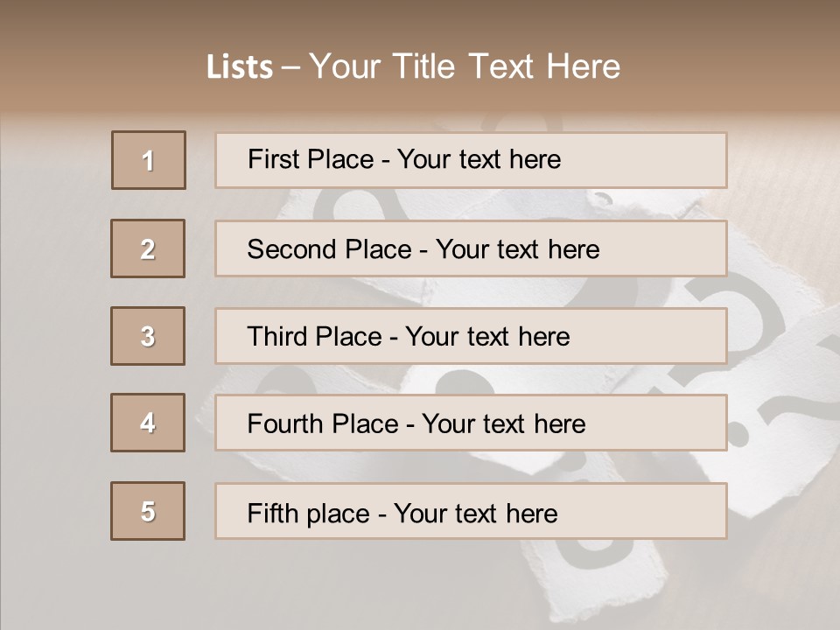This screenshot has height=630, width=840.
Task: Click "Your text here" in the Fifth place bar
Action: (475, 513)
